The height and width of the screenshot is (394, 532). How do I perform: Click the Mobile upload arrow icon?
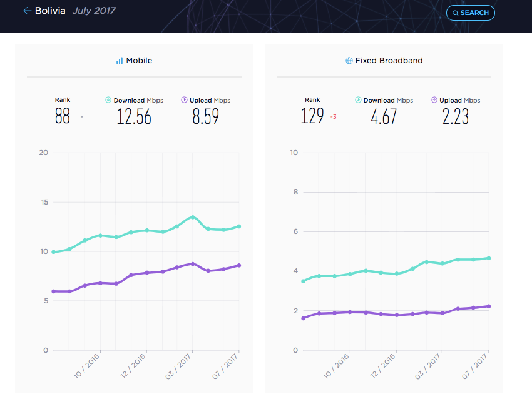pyautogui.click(x=184, y=99)
